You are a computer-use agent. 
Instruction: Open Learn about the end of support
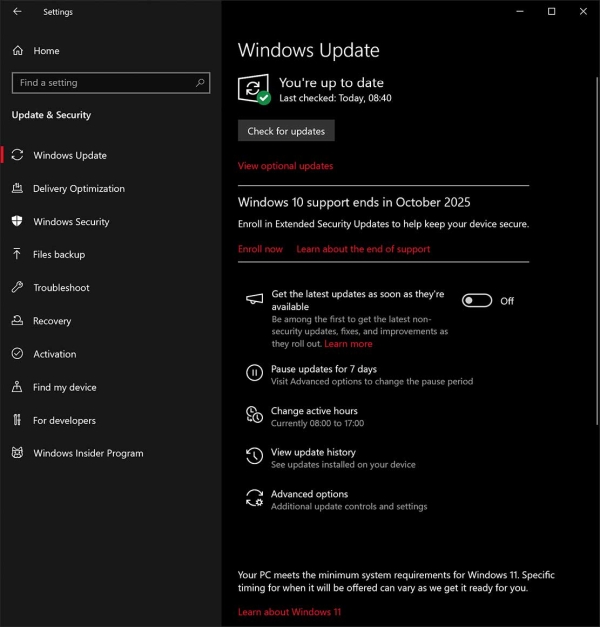(363, 249)
